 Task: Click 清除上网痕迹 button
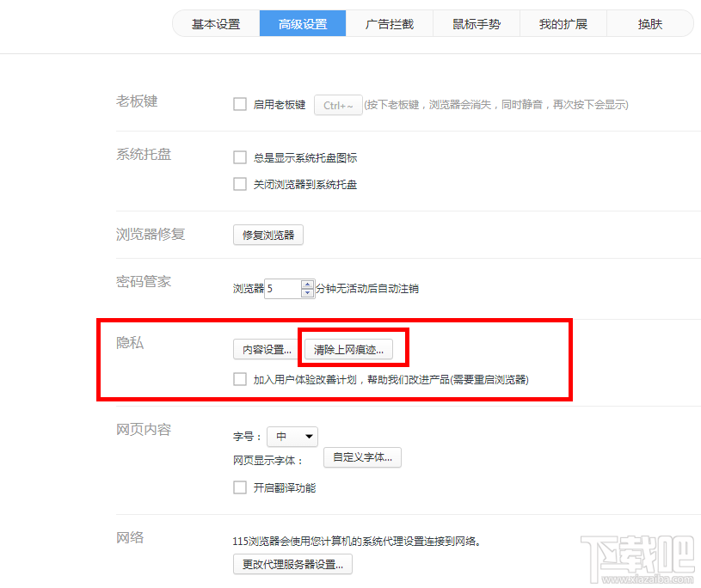click(x=349, y=349)
